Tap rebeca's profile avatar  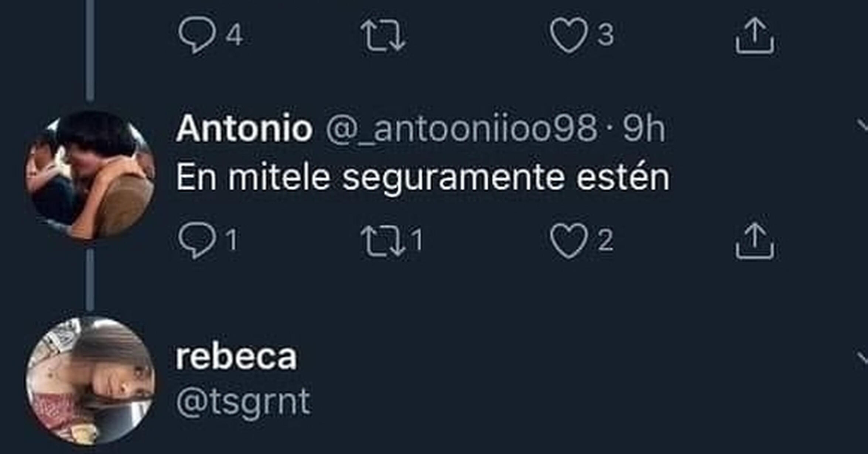(90, 381)
